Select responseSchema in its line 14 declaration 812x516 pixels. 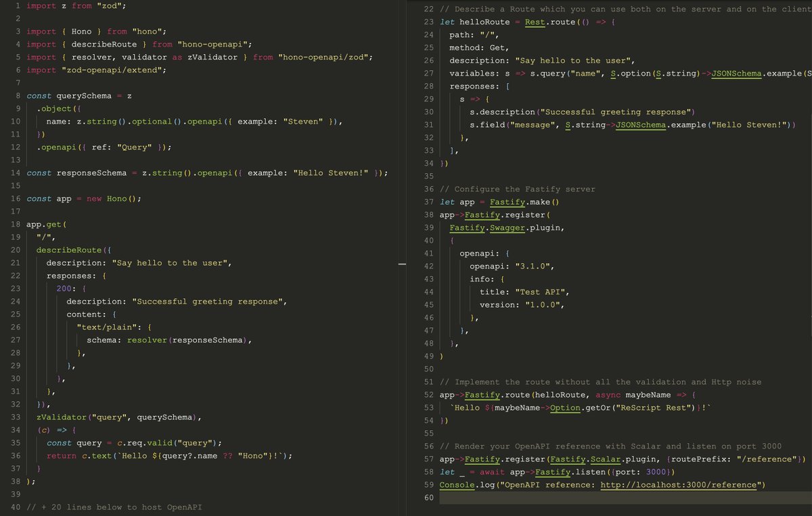tap(91, 172)
